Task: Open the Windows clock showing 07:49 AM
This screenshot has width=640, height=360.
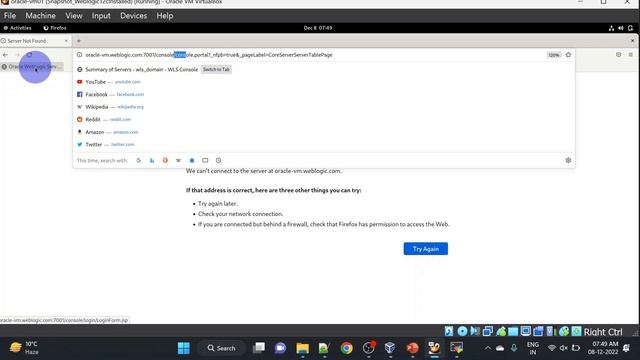Action: coord(603,348)
